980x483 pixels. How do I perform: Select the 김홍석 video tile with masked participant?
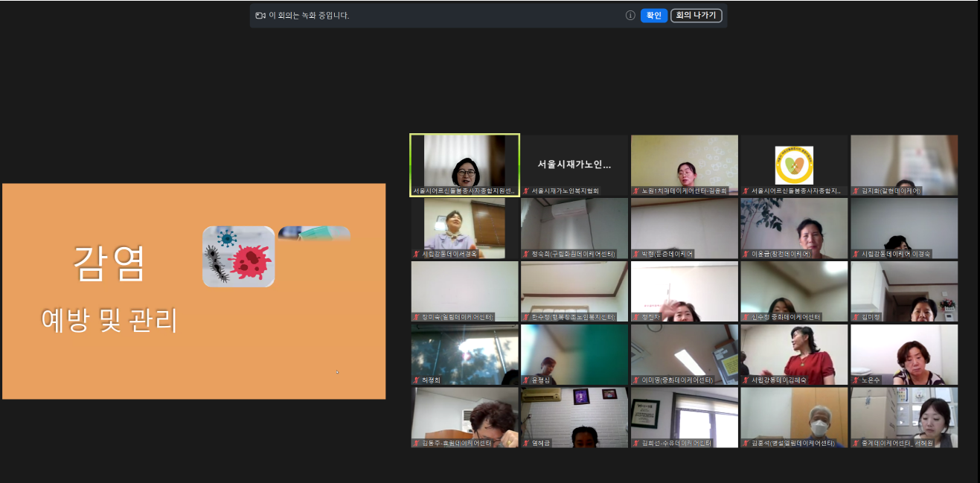pos(794,417)
